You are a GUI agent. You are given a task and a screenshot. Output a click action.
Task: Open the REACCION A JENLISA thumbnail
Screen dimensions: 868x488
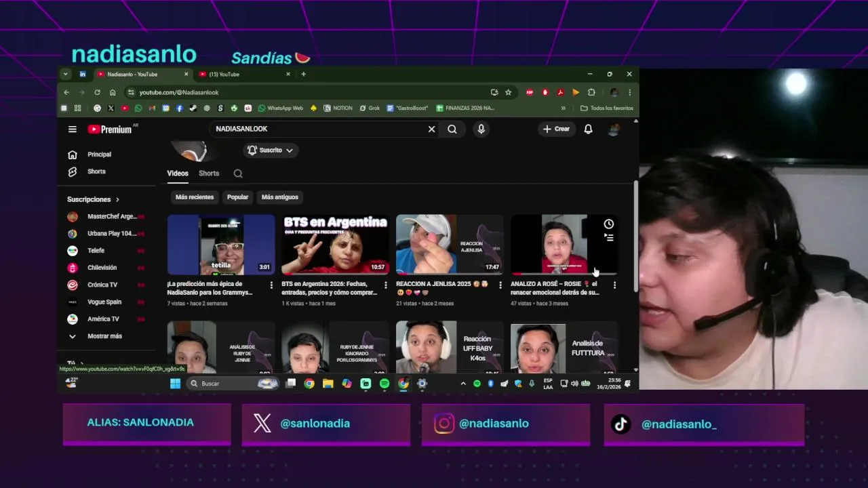pyautogui.click(x=450, y=244)
